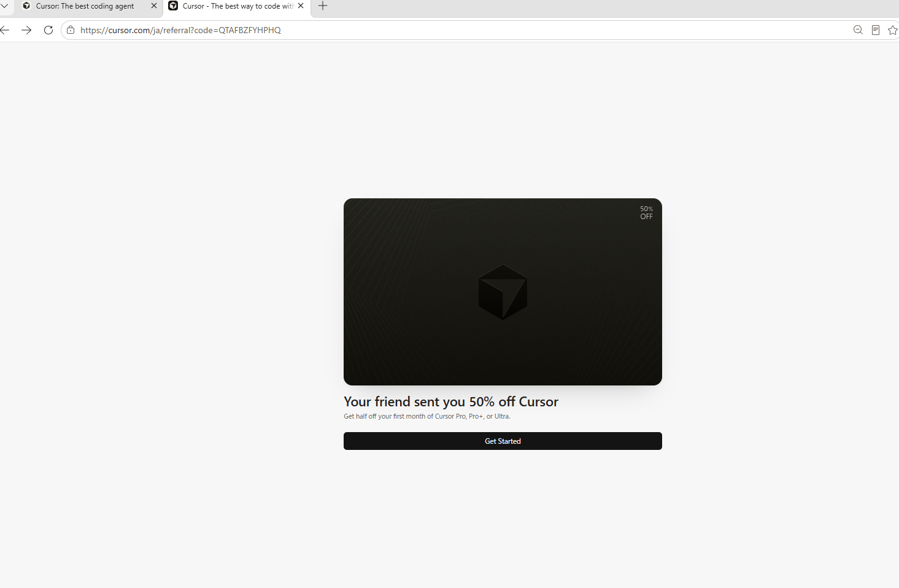Viewport: 899px width, 588px height.
Task: View site info lock icon
Action: click(x=71, y=30)
